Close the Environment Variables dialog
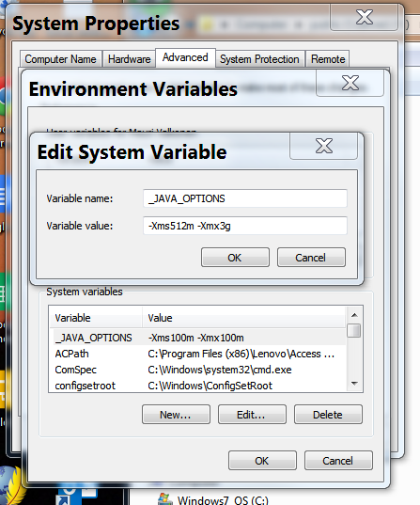The width and height of the screenshot is (420, 505). (350, 83)
